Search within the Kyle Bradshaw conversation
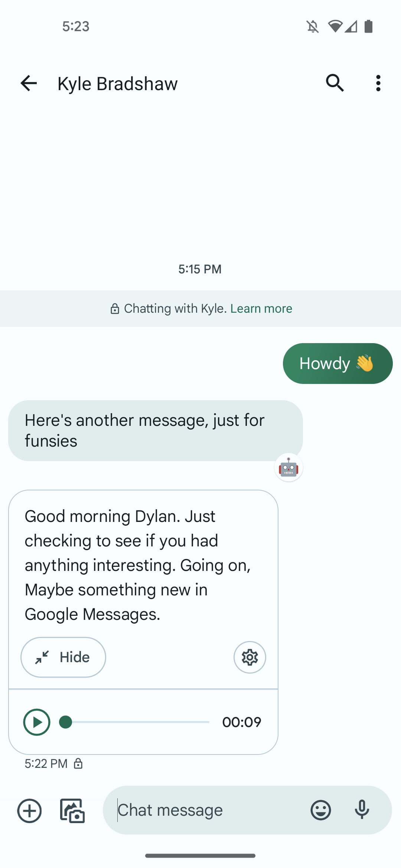401x868 pixels. point(335,83)
